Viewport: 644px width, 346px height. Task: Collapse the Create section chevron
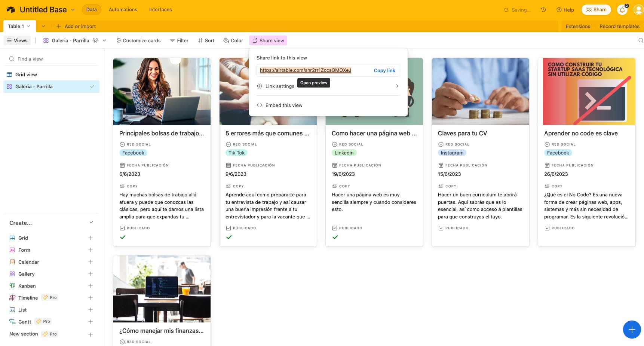[91, 223]
